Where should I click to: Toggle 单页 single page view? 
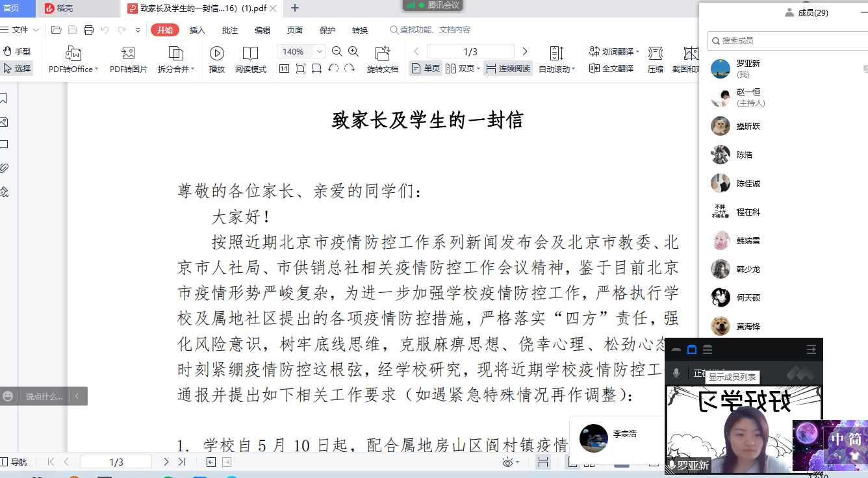(426, 68)
